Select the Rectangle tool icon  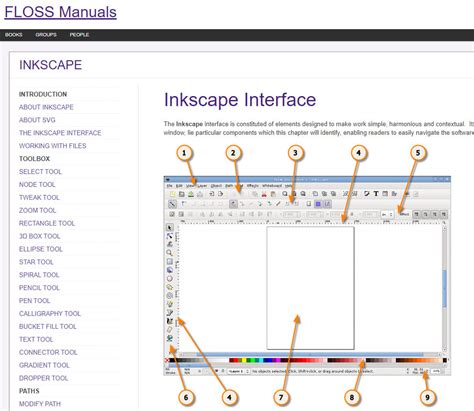click(170, 261)
